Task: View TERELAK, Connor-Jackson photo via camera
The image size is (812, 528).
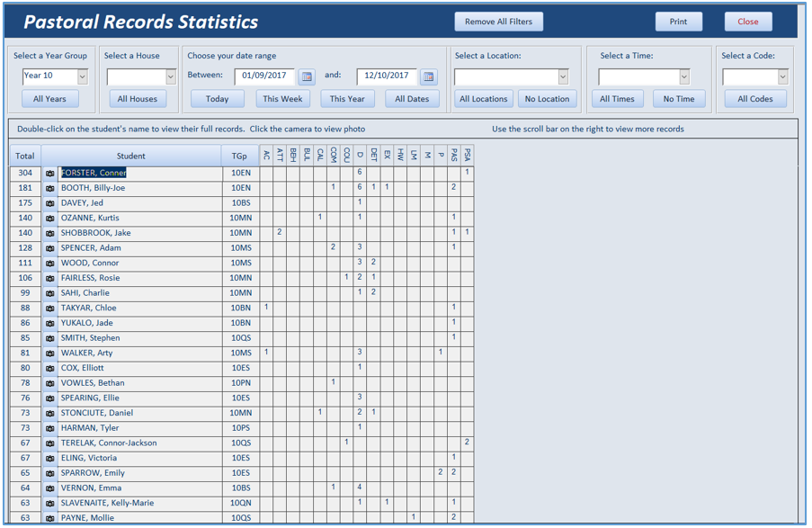Action: [x=49, y=443]
